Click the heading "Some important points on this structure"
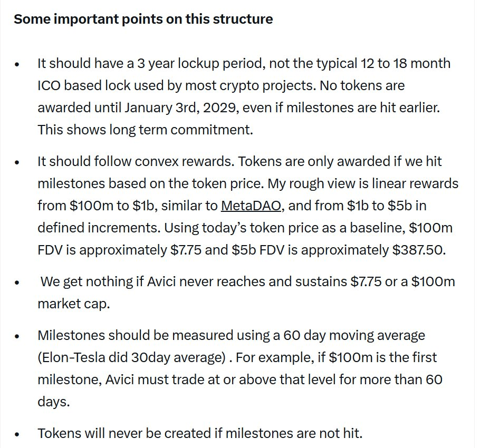The width and height of the screenshot is (480, 448). pos(143,19)
